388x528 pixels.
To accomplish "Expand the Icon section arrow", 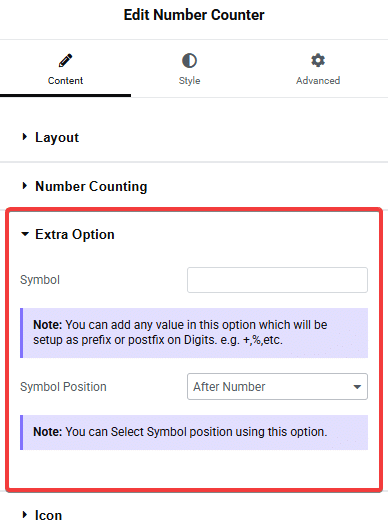I will (x=24, y=515).
